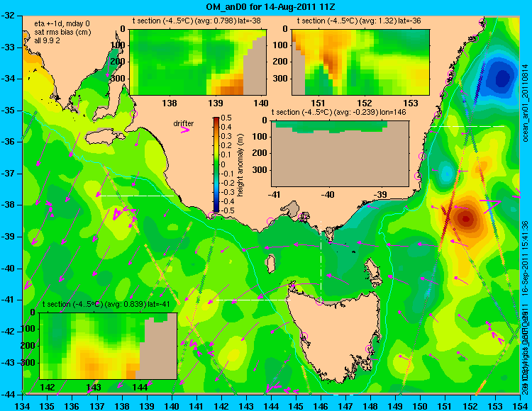Click the "16-Sep-2011 15:41:36" vertical timestamp

(x=524, y=259)
